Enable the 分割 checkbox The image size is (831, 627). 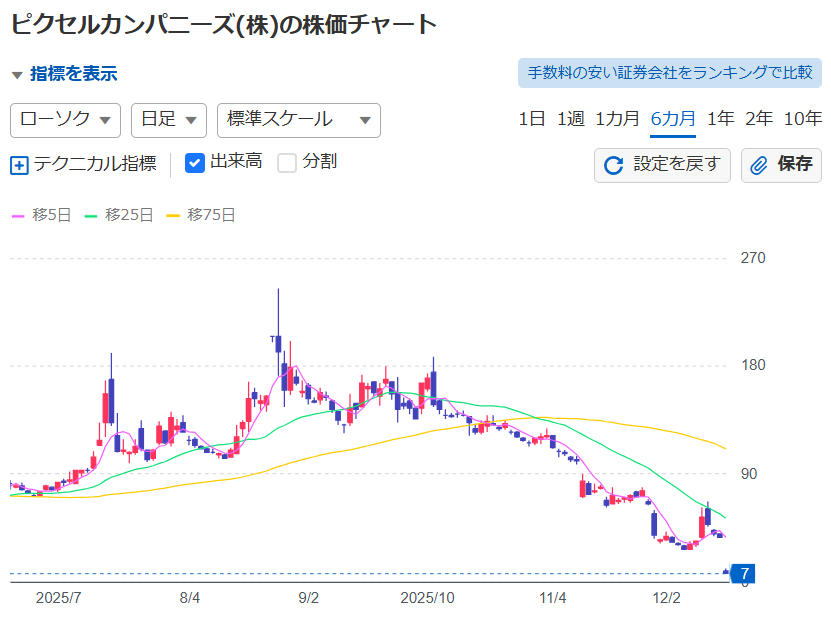click(x=287, y=163)
